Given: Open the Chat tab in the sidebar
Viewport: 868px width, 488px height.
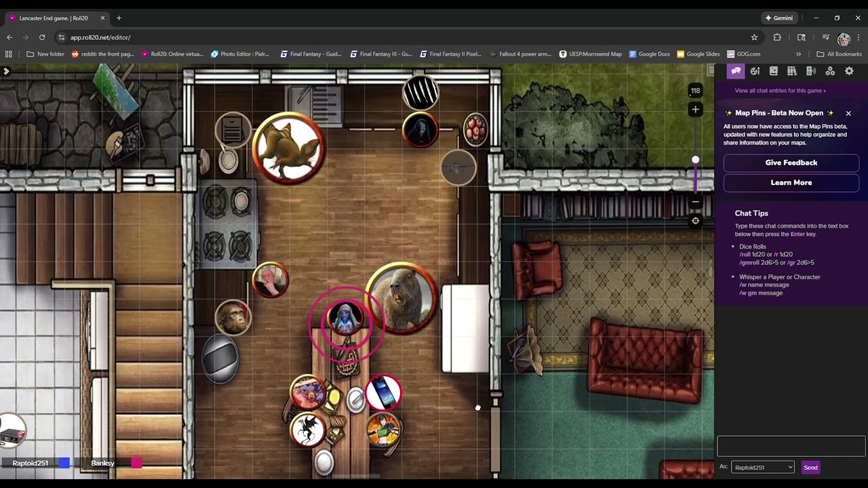Looking at the screenshot, I should click(x=736, y=71).
